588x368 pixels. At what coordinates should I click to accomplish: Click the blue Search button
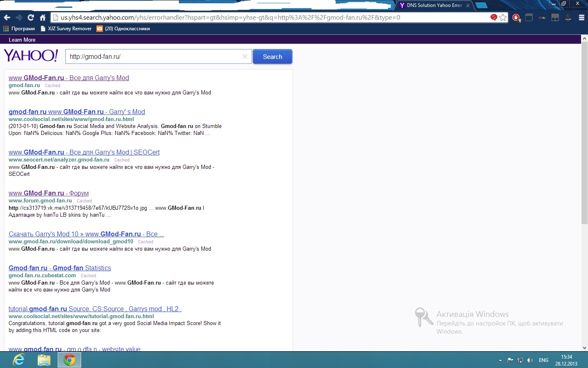[x=272, y=56]
